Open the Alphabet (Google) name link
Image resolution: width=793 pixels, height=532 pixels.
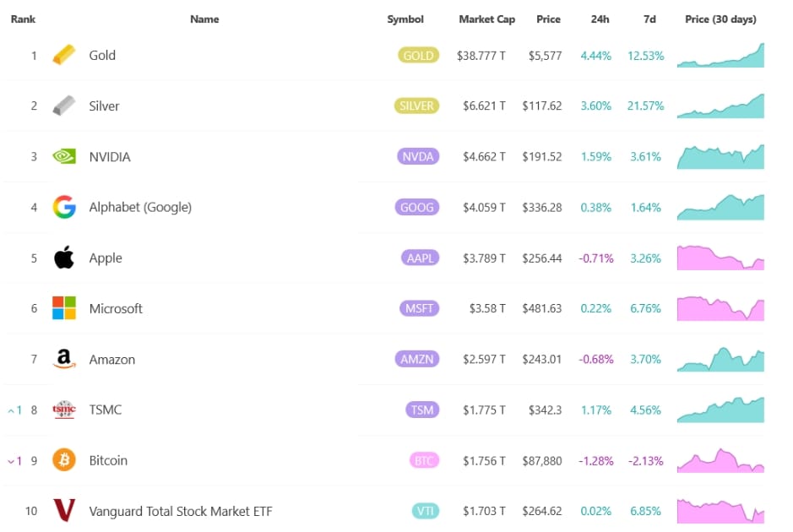point(140,207)
